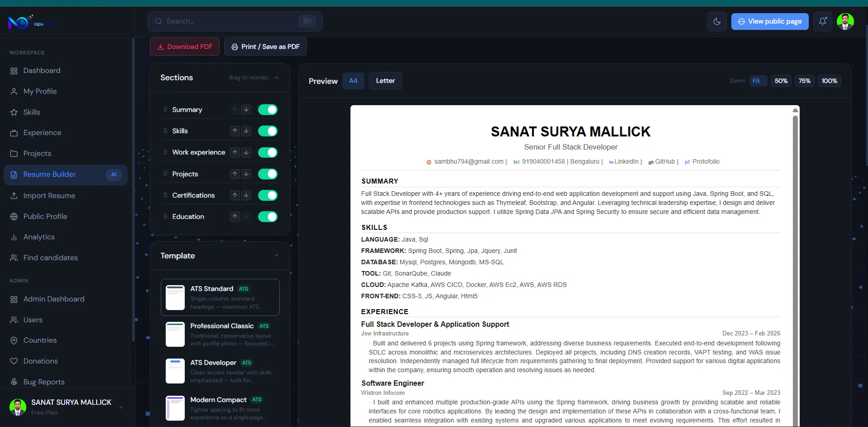This screenshot has width=868, height=427.
Task: Click the Analytics bar chart icon
Action: click(x=14, y=237)
